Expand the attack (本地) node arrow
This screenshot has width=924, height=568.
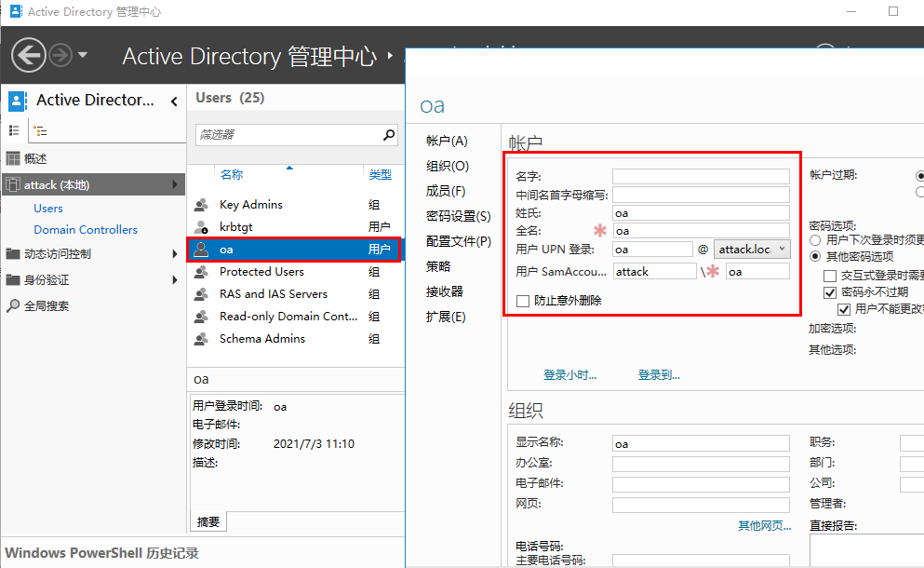pyautogui.click(x=174, y=184)
